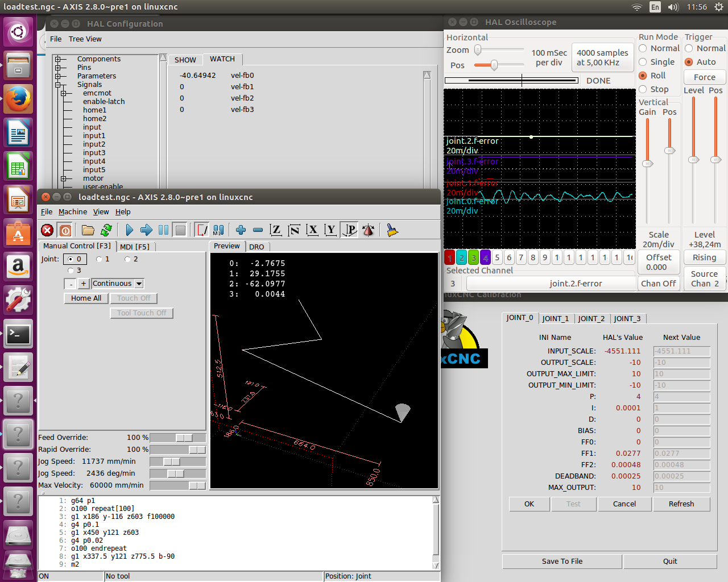This screenshot has width=728, height=582.
Task: Toggle the Emergency Stop button in AXIS toolbar
Action: [47, 230]
